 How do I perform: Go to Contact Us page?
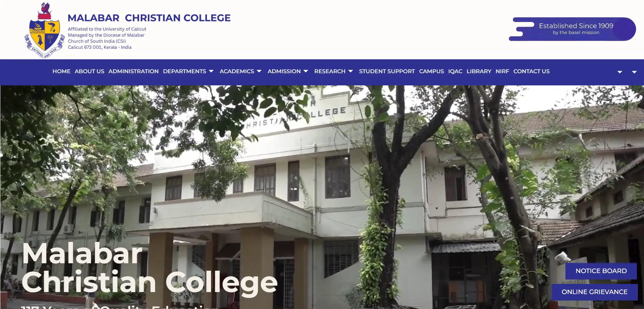[531, 71]
